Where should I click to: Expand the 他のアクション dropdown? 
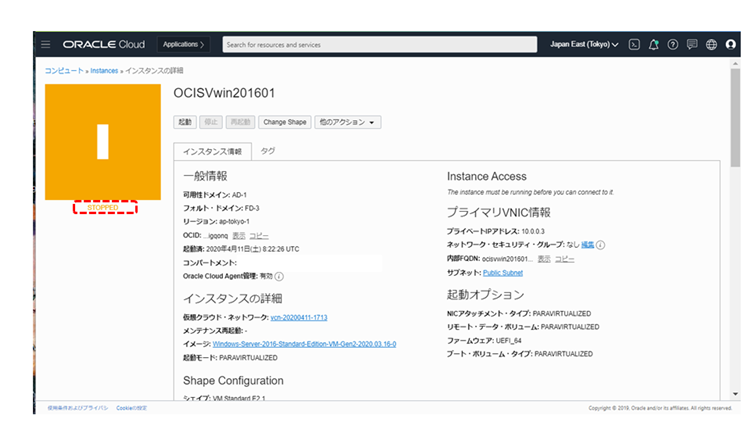(348, 122)
